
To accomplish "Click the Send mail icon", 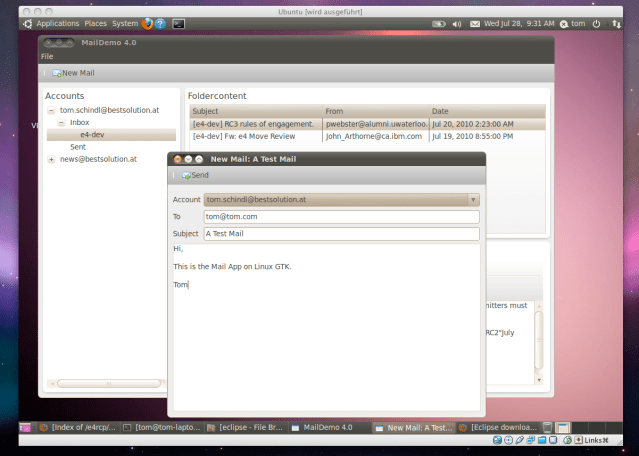I will pyautogui.click(x=186, y=175).
